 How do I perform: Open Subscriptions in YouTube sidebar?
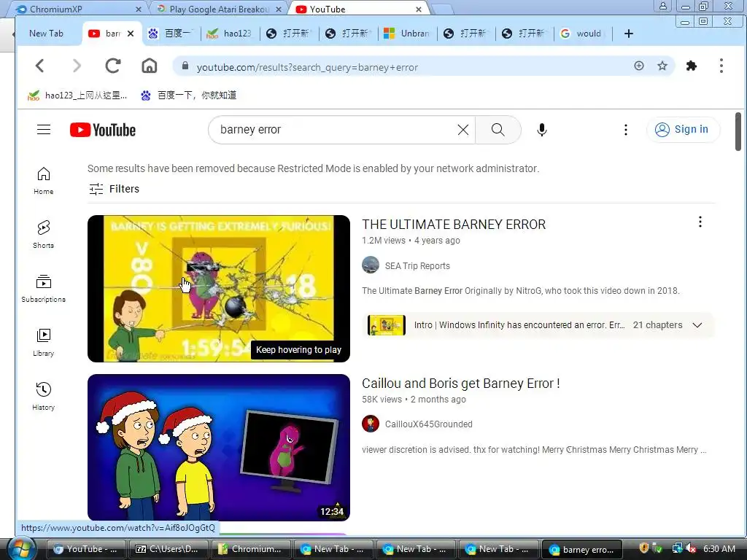[43, 289]
